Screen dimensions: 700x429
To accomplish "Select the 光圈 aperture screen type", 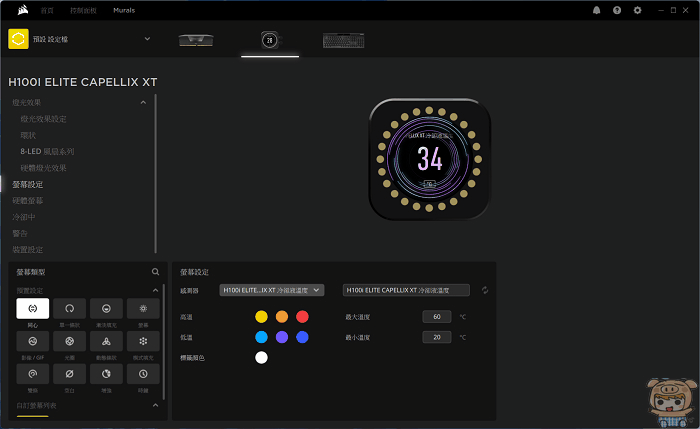I will point(70,341).
